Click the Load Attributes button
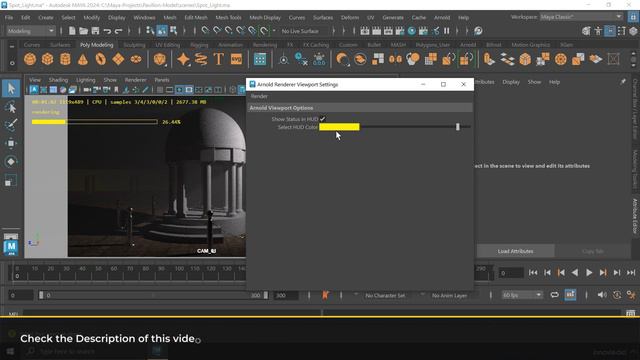 515,251
